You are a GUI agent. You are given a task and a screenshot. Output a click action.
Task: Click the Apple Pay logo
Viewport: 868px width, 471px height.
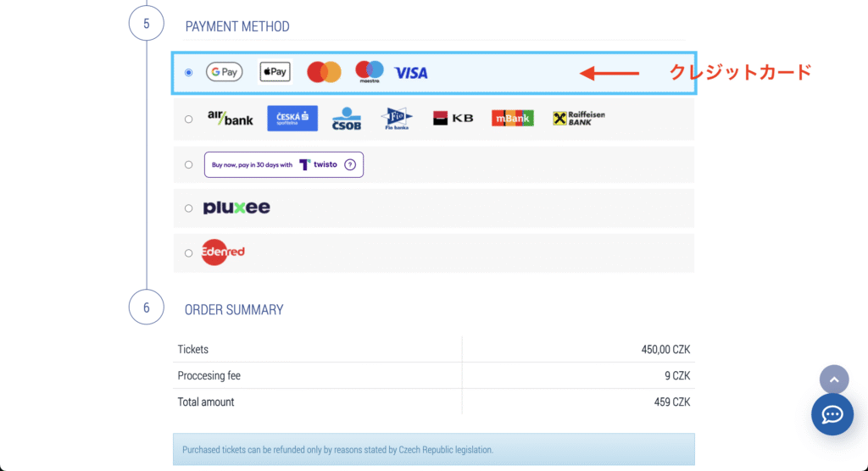point(275,73)
